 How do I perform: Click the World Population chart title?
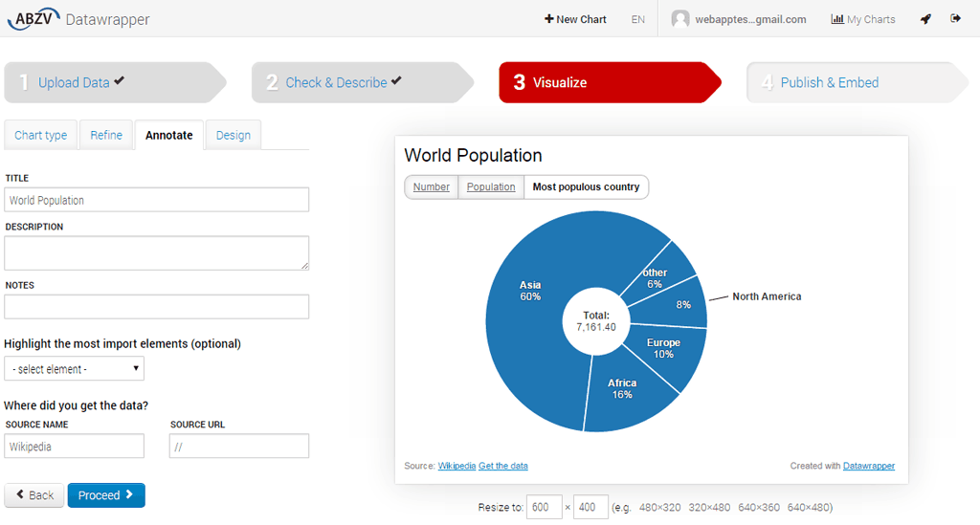(473, 155)
